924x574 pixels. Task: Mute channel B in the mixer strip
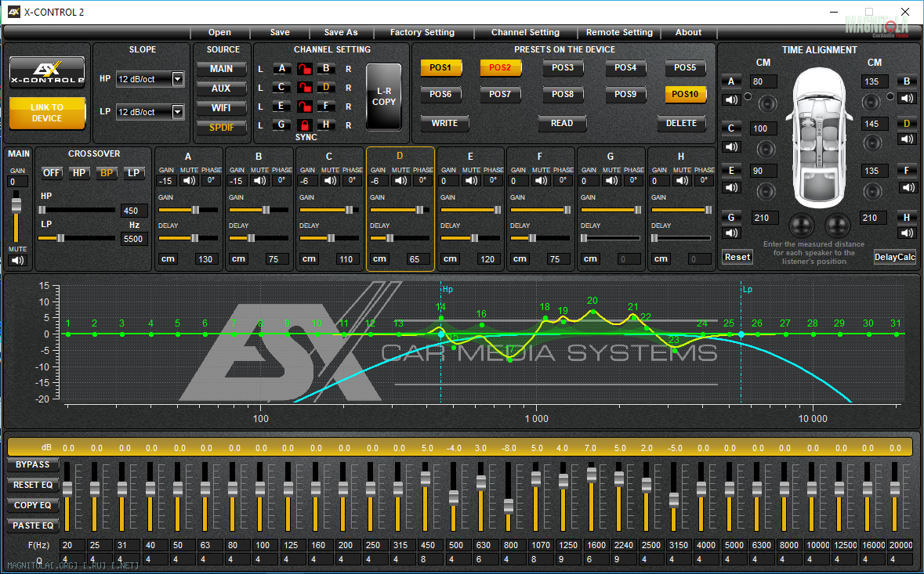[260, 180]
